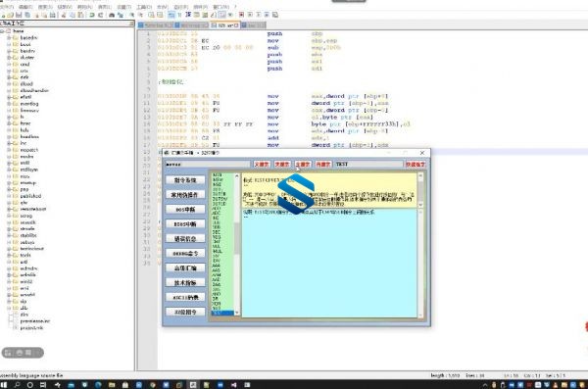Click the Redo toolbar icon
Viewport: 588px width, 389px height.
click(101, 15)
